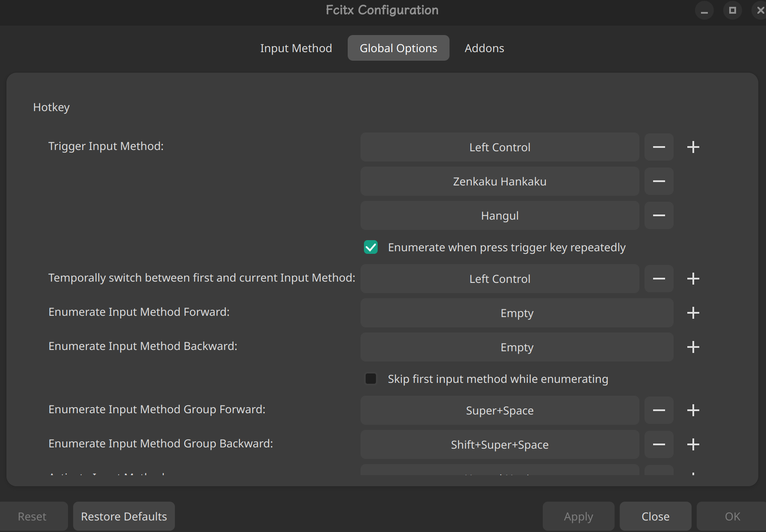Screen dimensions: 766x532
Task: Add hotkey for Enumerate Input Method Forward
Action: 693,313
